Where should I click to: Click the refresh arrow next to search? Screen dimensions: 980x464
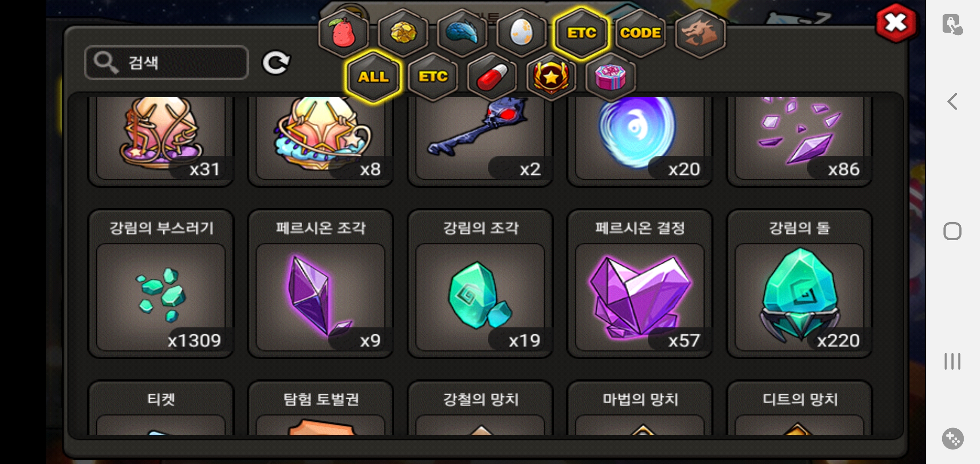tap(276, 63)
